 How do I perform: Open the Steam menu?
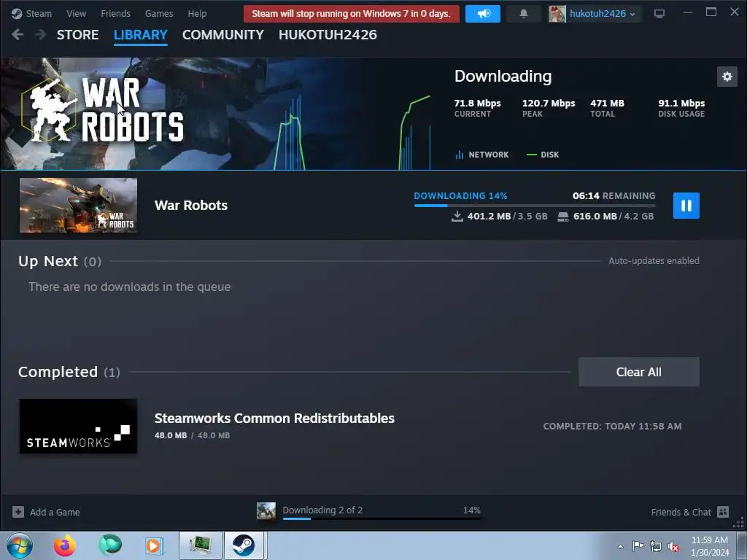pos(39,13)
